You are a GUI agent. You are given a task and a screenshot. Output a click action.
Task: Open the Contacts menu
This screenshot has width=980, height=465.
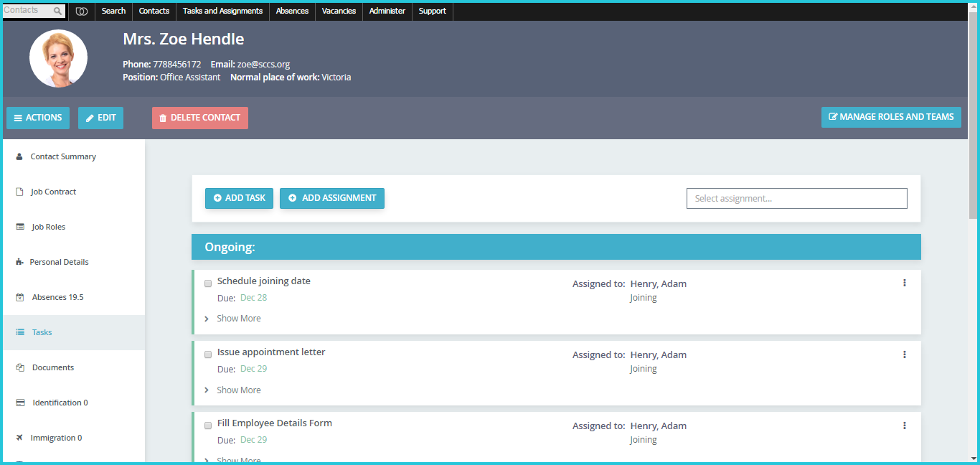(x=154, y=11)
